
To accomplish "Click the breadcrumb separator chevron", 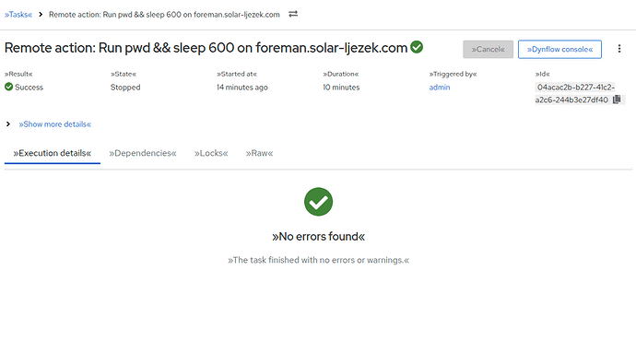I will click(x=41, y=14).
